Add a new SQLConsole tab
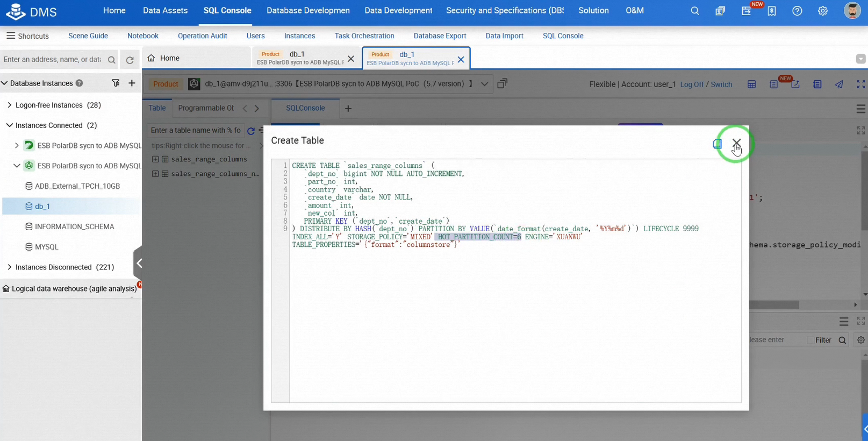Image resolution: width=868 pixels, height=441 pixels. [348, 109]
